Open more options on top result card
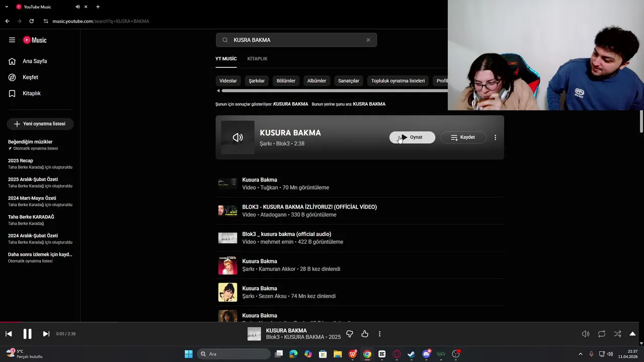The height and width of the screenshot is (362, 644). coord(495,137)
